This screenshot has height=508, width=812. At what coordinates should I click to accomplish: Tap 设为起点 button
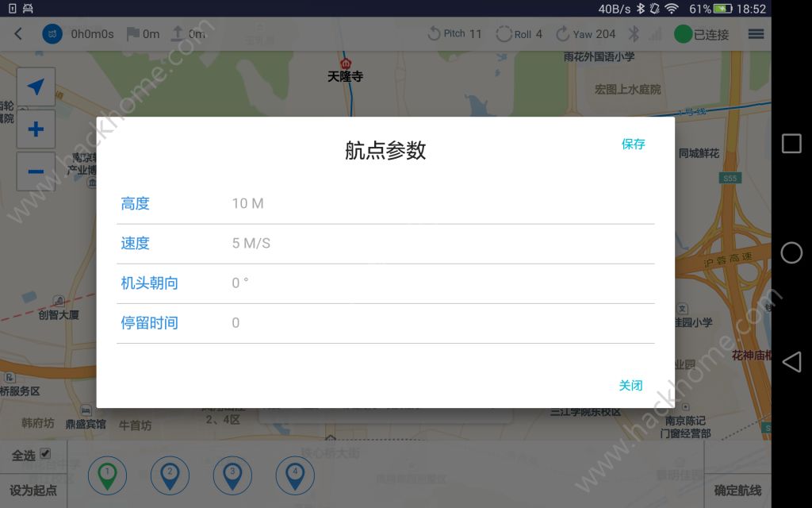point(33,491)
